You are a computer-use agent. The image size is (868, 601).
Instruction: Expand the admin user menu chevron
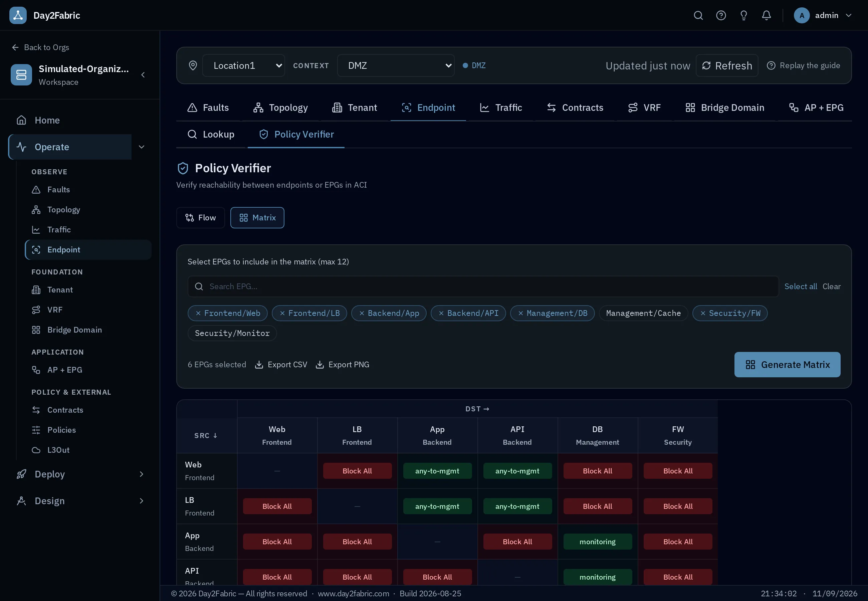[x=848, y=15]
